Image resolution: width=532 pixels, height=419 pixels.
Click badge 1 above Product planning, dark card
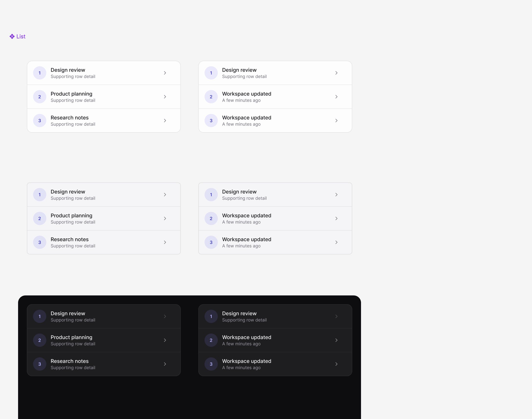click(40, 316)
